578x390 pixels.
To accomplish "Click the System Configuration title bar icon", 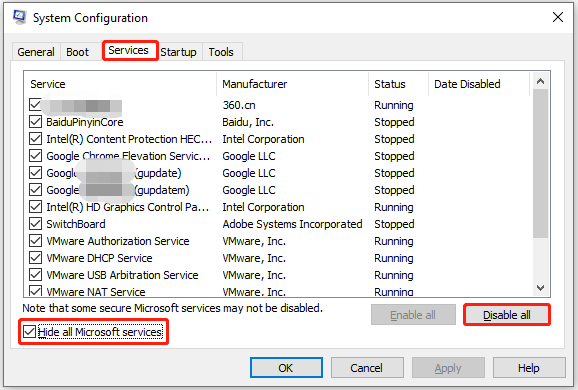I will (19, 17).
